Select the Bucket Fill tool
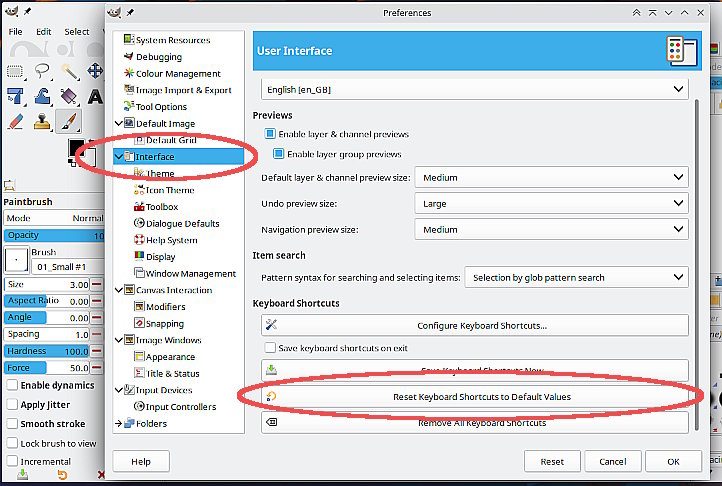 click(x=69, y=96)
